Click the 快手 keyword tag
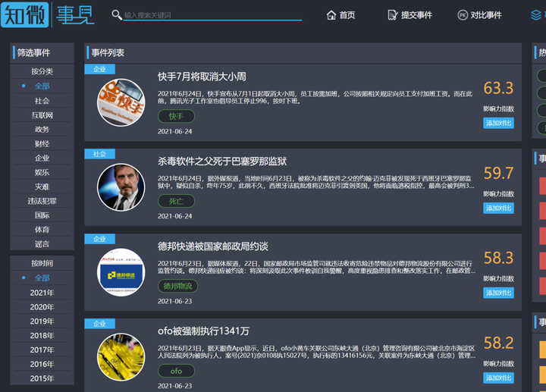Viewport: 546px width, 392px height. [x=176, y=116]
